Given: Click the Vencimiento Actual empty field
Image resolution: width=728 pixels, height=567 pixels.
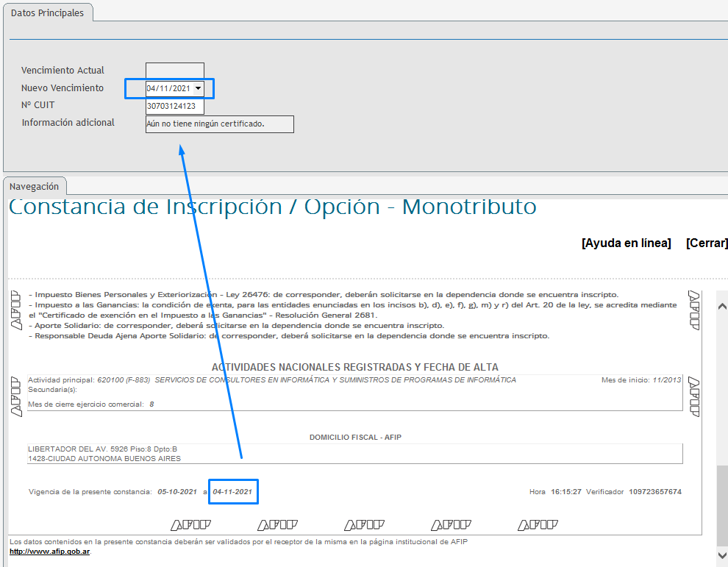Looking at the screenshot, I should point(175,71).
